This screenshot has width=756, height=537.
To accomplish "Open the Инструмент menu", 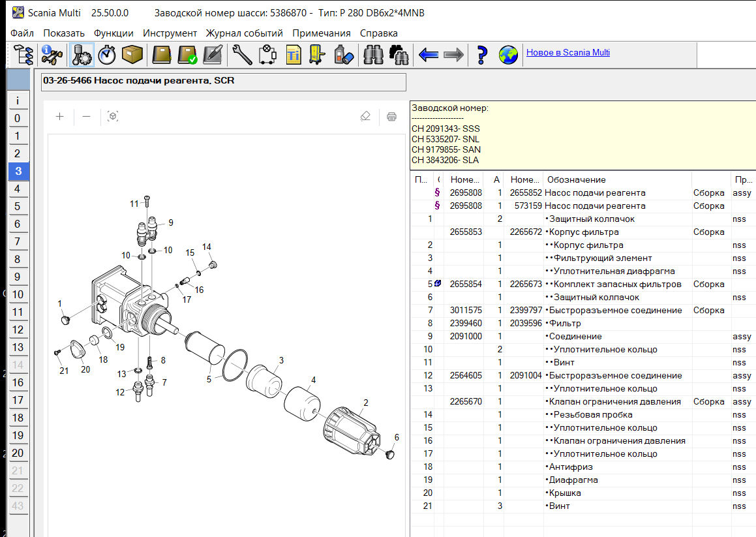I will pos(170,33).
